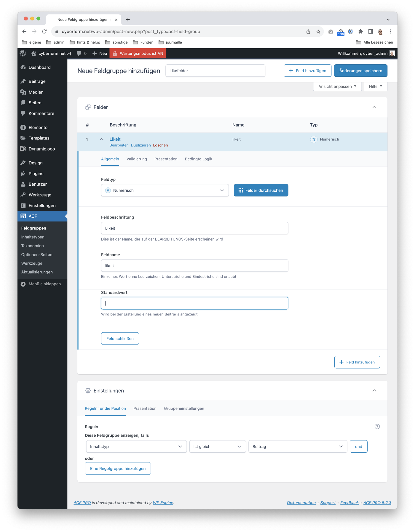This screenshot has width=415, height=532.
Task: Open the settings Präsentation tab
Action: pyautogui.click(x=145, y=408)
